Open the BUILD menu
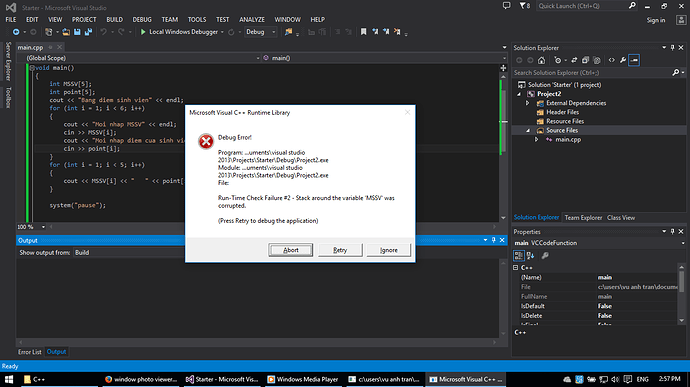 [114, 20]
